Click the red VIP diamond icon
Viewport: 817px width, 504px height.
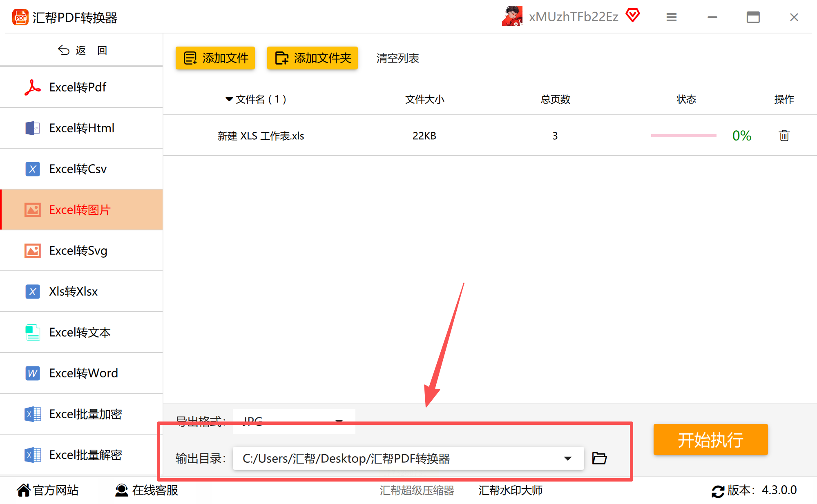pos(633,16)
